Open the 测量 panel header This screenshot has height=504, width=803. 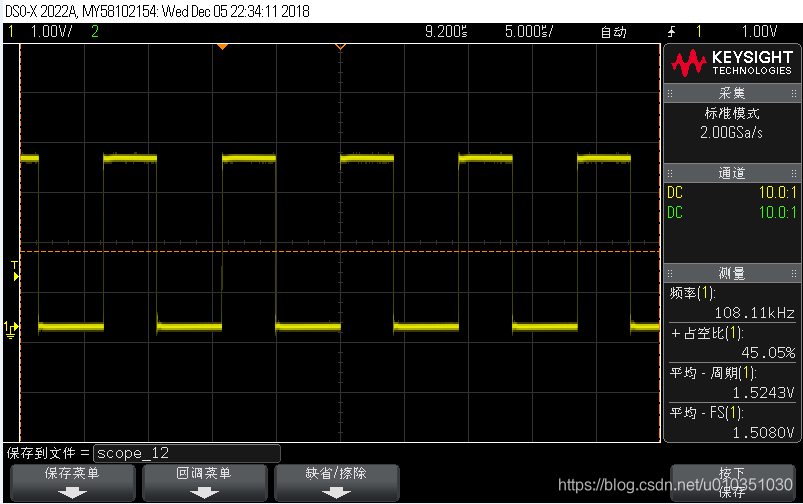point(732,273)
